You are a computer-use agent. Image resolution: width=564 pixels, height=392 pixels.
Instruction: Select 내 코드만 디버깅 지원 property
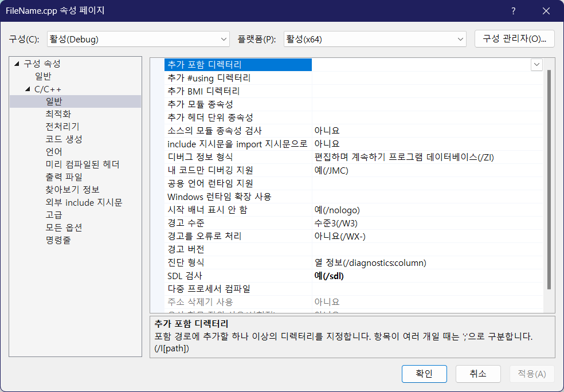(x=238, y=170)
